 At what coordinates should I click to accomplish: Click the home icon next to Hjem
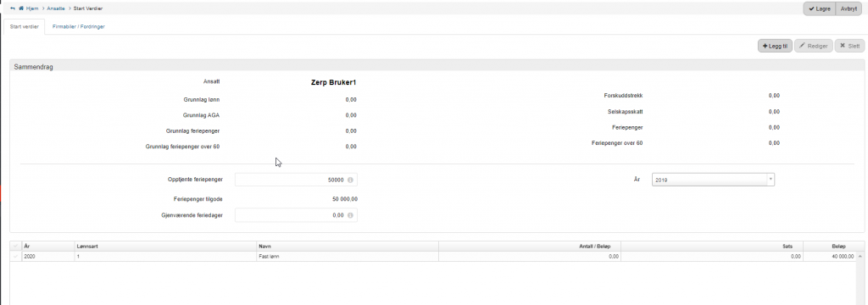21,8
